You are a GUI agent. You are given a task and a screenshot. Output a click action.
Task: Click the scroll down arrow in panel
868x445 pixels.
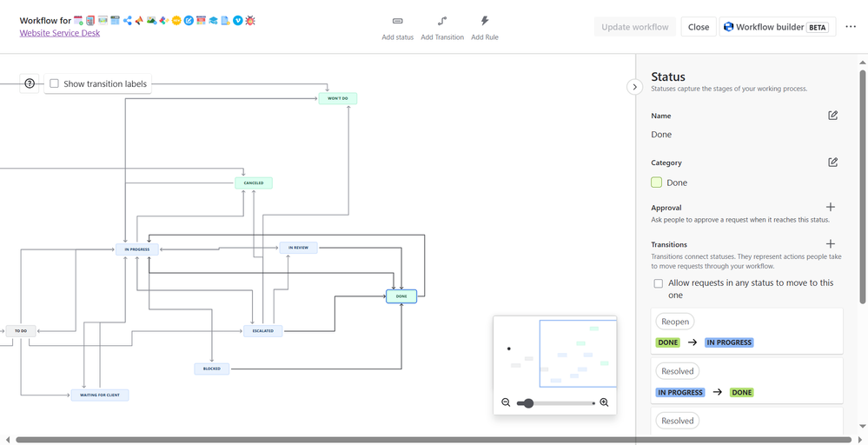(863, 426)
